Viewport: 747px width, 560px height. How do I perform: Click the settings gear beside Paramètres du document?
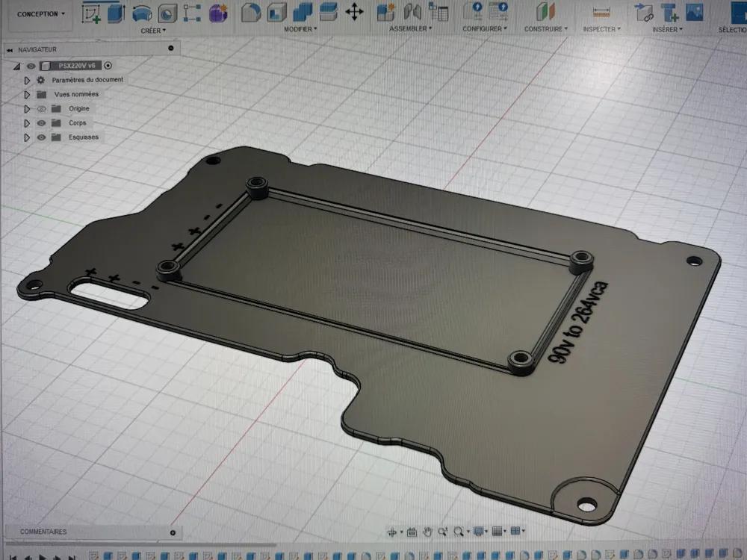(x=41, y=81)
